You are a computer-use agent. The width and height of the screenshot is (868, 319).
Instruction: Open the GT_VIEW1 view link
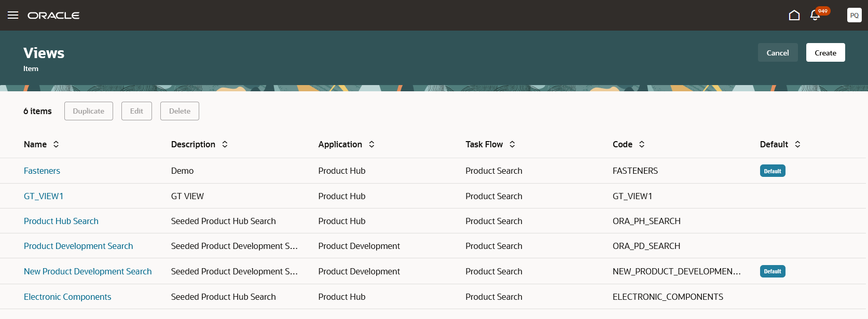pyautogui.click(x=44, y=196)
